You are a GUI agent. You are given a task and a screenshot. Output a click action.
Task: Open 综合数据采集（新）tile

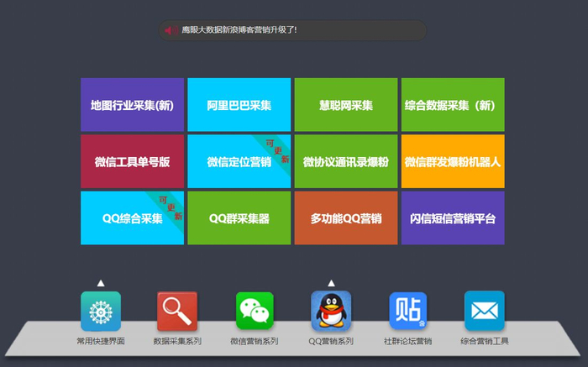pos(453,105)
